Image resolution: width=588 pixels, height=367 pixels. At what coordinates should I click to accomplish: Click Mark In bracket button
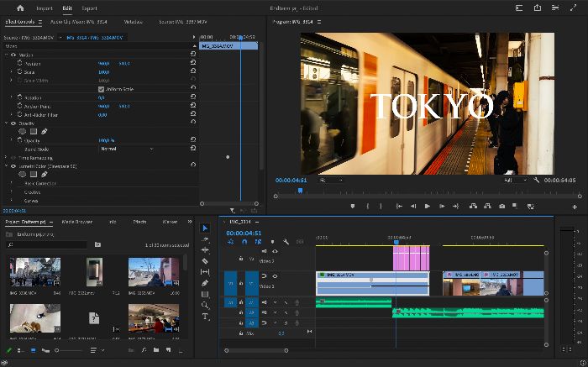point(368,207)
